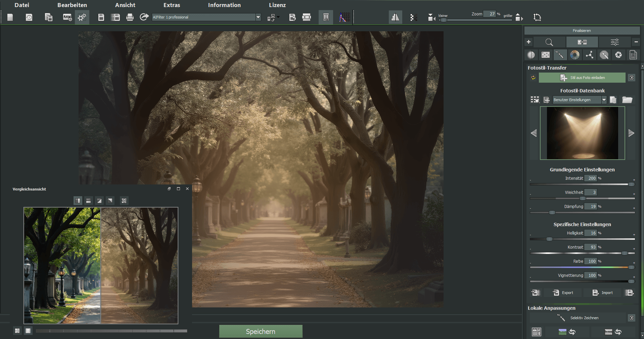Viewport: 644px width, 339px height.
Task: Select second diagonal split view in Vergleichsansicht
Action: point(110,201)
